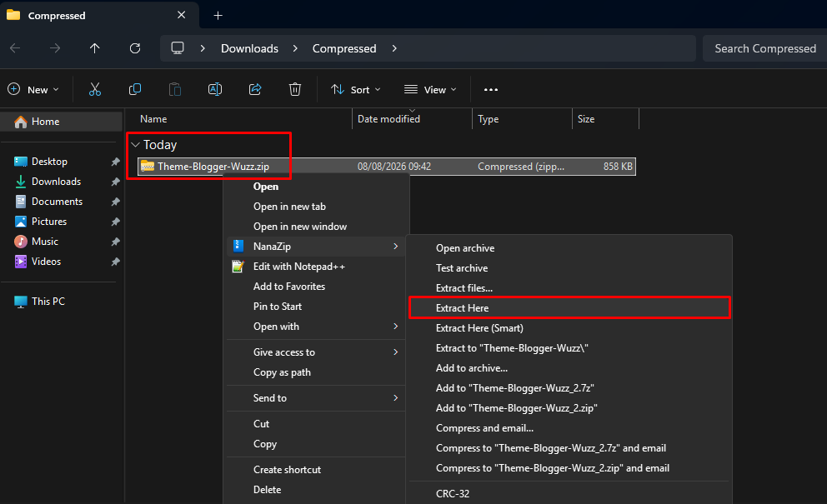
Task: Unpin Desktop from quick access
Action: coord(116,162)
